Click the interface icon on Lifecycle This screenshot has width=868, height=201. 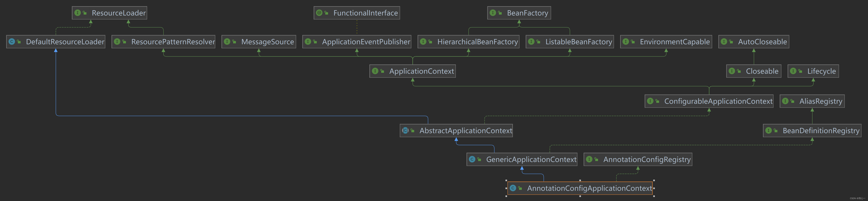793,71
